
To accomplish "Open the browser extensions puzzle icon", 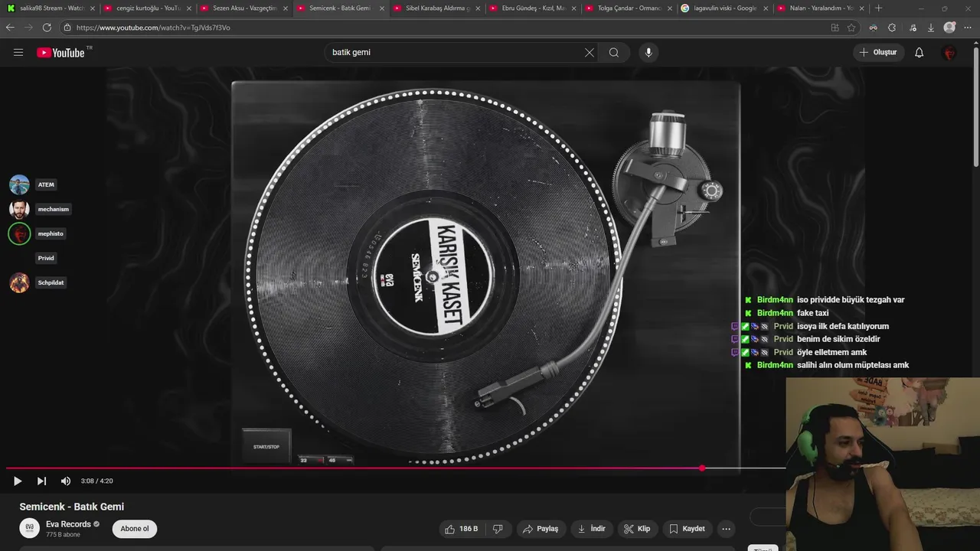I will [x=892, y=28].
